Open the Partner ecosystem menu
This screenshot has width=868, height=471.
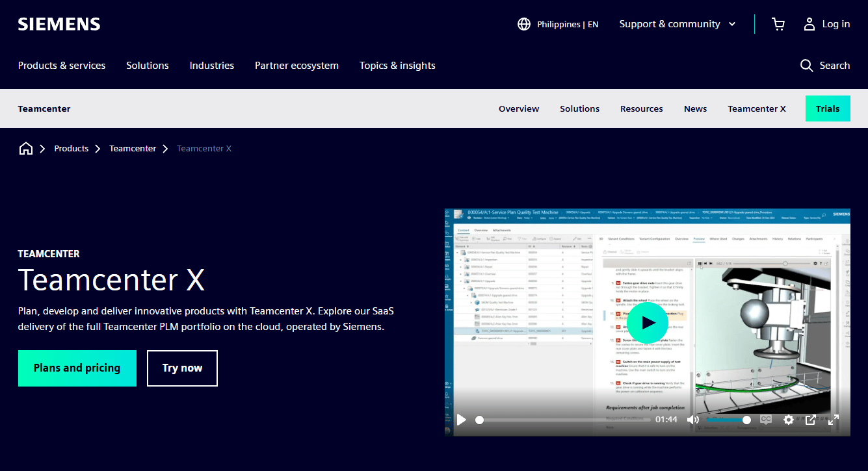[x=296, y=66]
